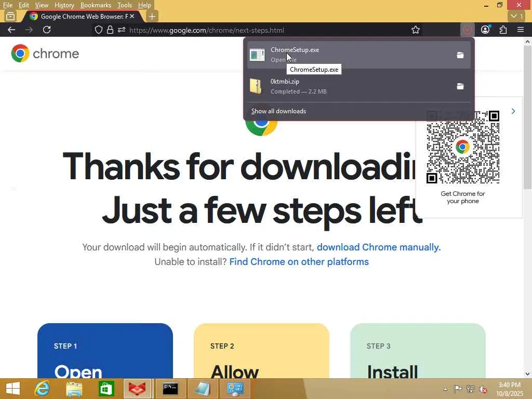The width and height of the screenshot is (532, 399).
Task: Bookmark this page with the star icon
Action: pyautogui.click(x=415, y=30)
